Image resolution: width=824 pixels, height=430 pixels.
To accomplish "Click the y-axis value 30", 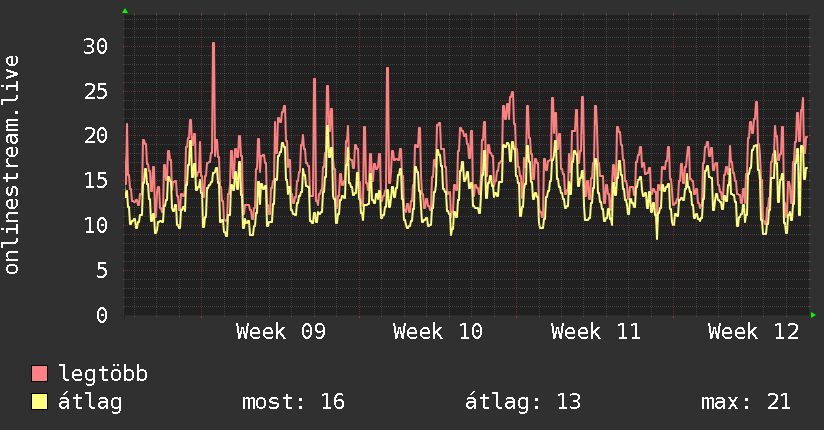I will pyautogui.click(x=96, y=47).
